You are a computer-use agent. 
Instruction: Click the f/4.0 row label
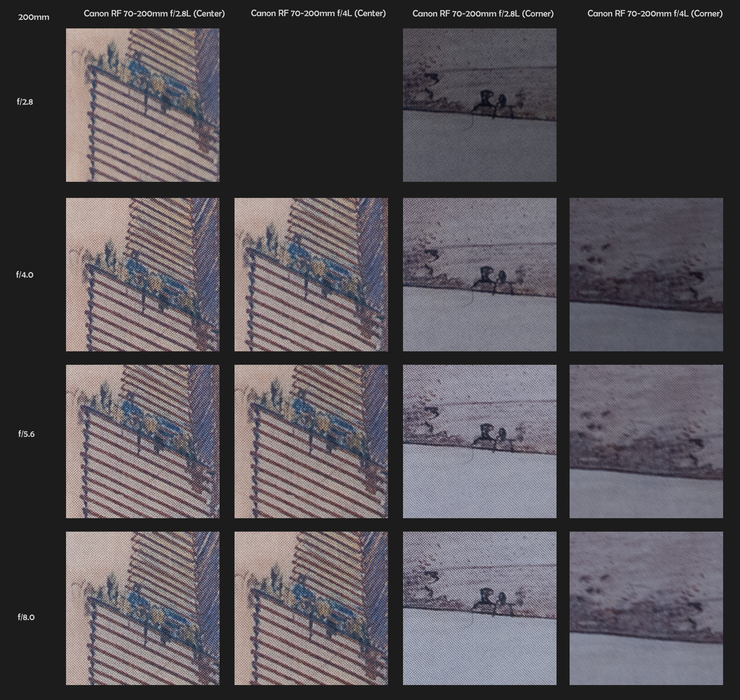click(x=25, y=275)
